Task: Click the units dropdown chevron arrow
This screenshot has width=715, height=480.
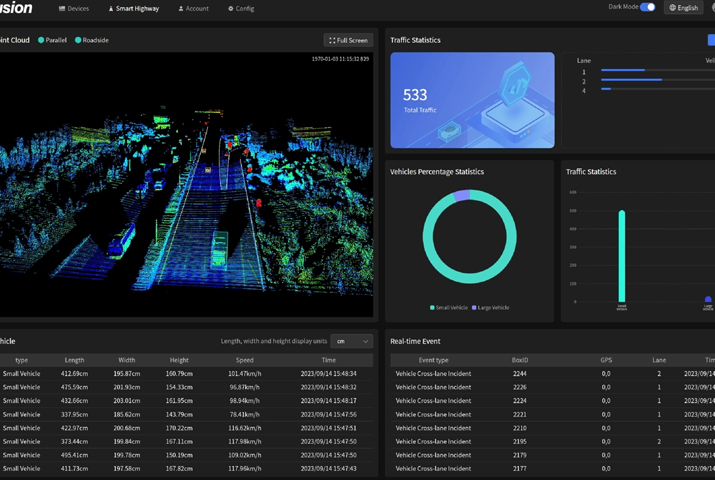Action: [365, 341]
